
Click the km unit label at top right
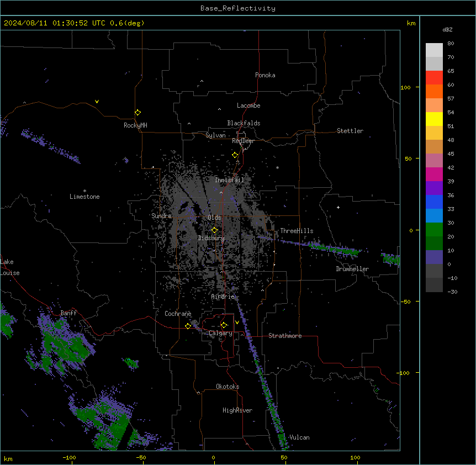(411, 23)
